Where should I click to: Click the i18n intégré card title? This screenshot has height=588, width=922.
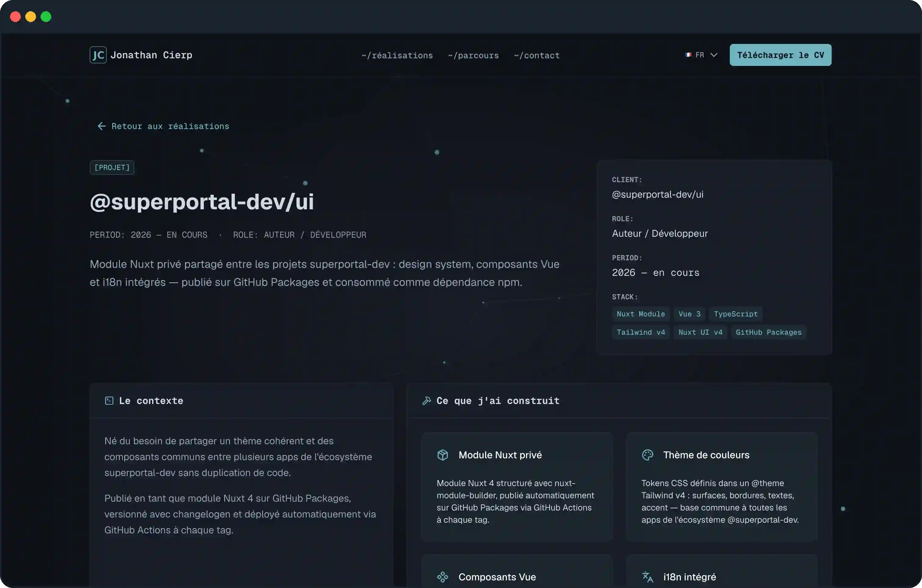(690, 577)
